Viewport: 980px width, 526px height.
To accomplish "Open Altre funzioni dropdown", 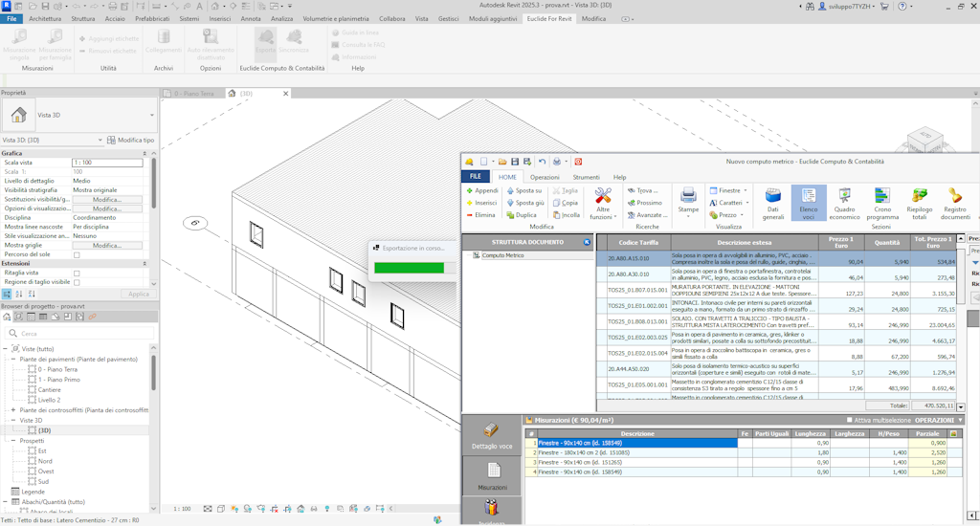I will 603,204.
